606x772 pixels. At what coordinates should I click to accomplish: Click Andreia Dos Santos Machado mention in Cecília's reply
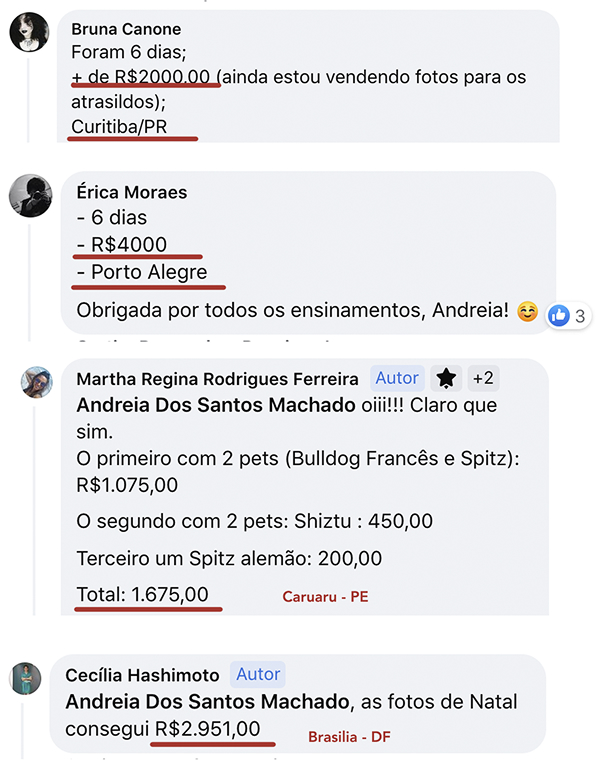tap(205, 702)
